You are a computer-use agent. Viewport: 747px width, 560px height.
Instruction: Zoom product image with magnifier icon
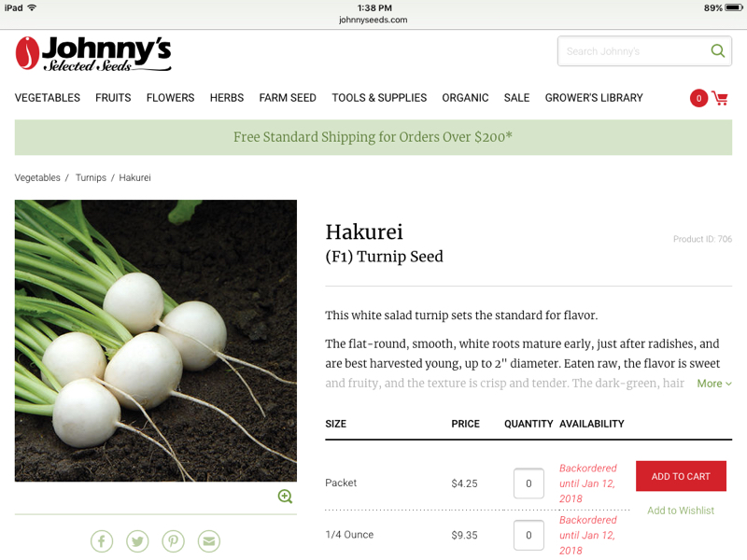285,497
